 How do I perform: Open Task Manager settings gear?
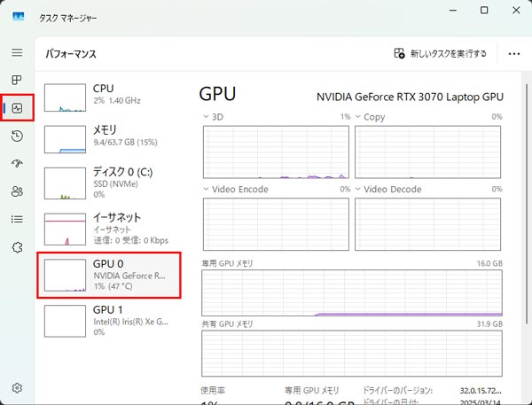[x=17, y=387]
